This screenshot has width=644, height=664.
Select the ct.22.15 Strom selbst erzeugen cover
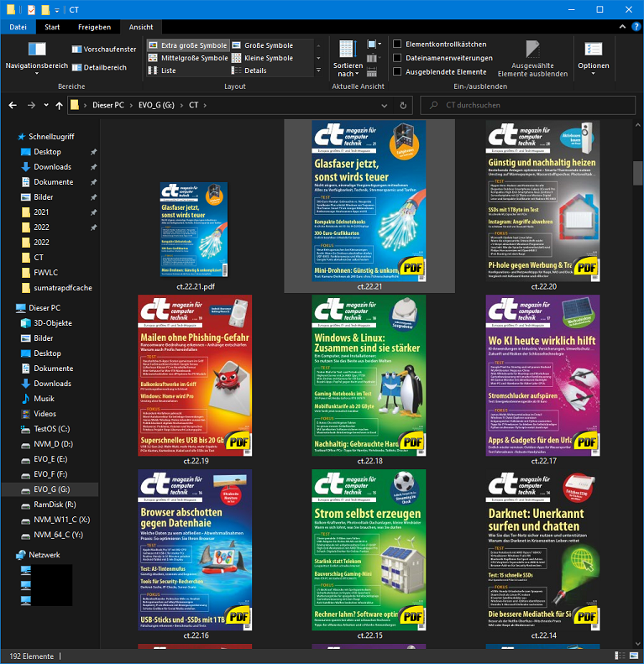(x=369, y=550)
